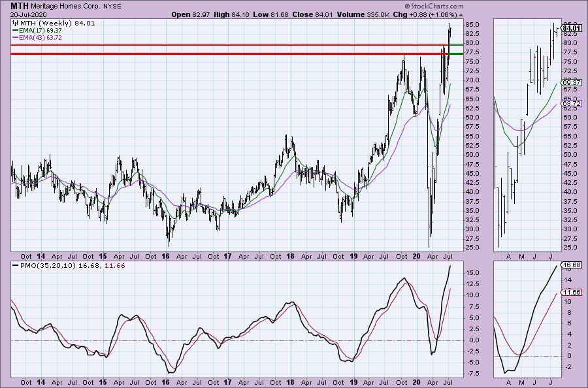
Task: Click the purple line swatch beside EMA(43)
Action: point(15,37)
